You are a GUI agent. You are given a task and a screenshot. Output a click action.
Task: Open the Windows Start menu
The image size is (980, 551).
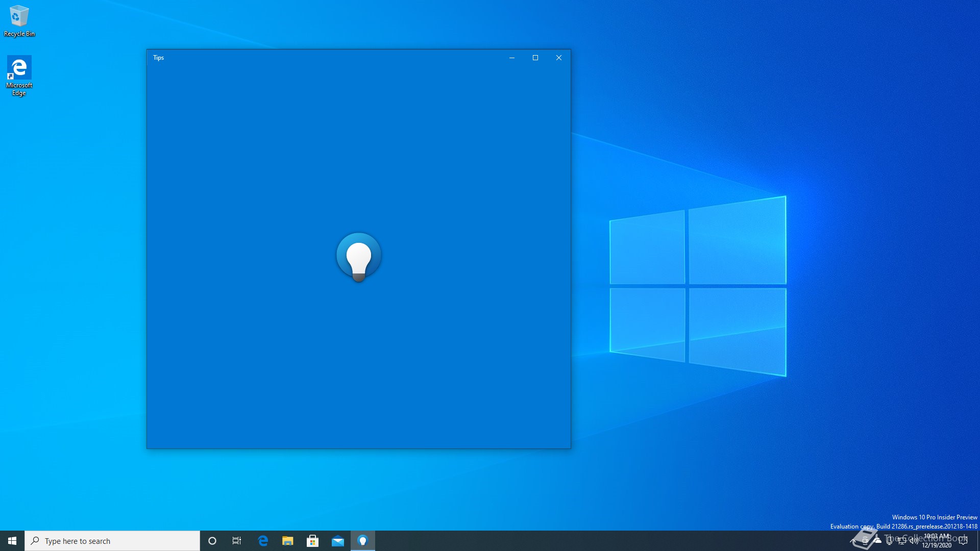(x=12, y=541)
